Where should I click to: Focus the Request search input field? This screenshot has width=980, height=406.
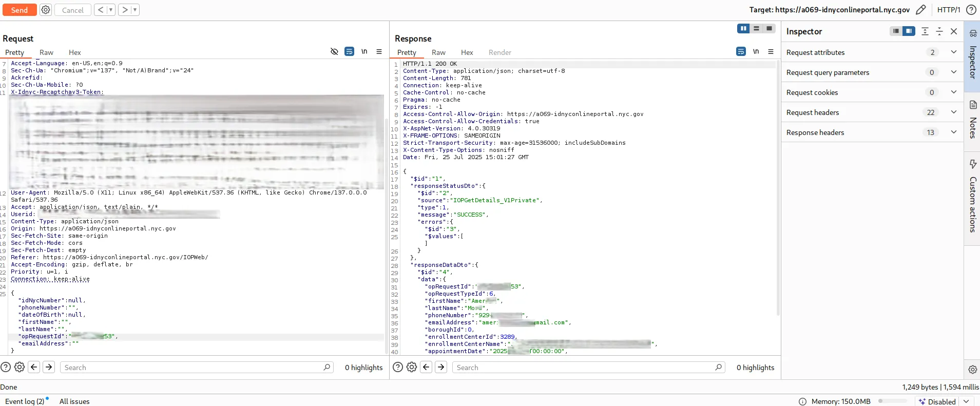point(197,368)
